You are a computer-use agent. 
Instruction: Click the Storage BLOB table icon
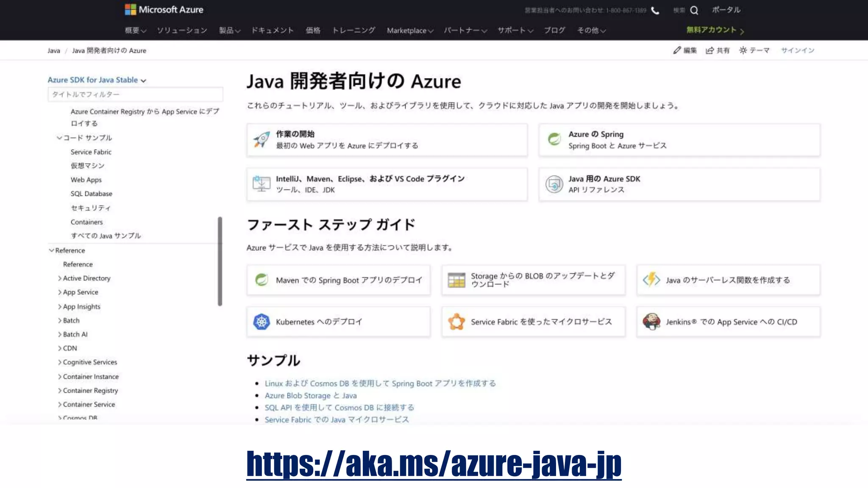456,280
